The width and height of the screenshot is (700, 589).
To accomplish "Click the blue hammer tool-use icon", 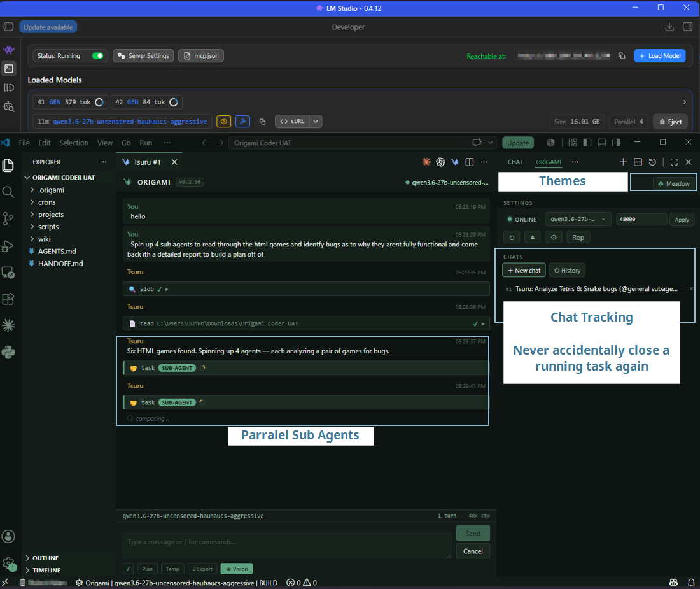I will pyautogui.click(x=242, y=122).
